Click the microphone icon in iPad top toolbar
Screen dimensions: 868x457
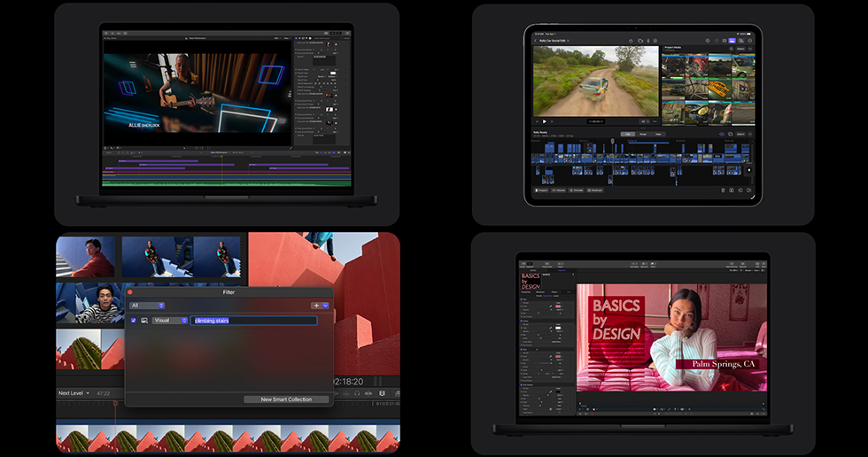649,40
